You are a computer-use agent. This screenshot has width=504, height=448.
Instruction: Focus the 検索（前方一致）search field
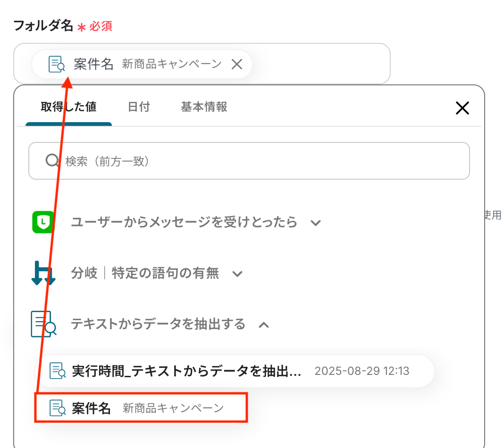[x=249, y=161]
